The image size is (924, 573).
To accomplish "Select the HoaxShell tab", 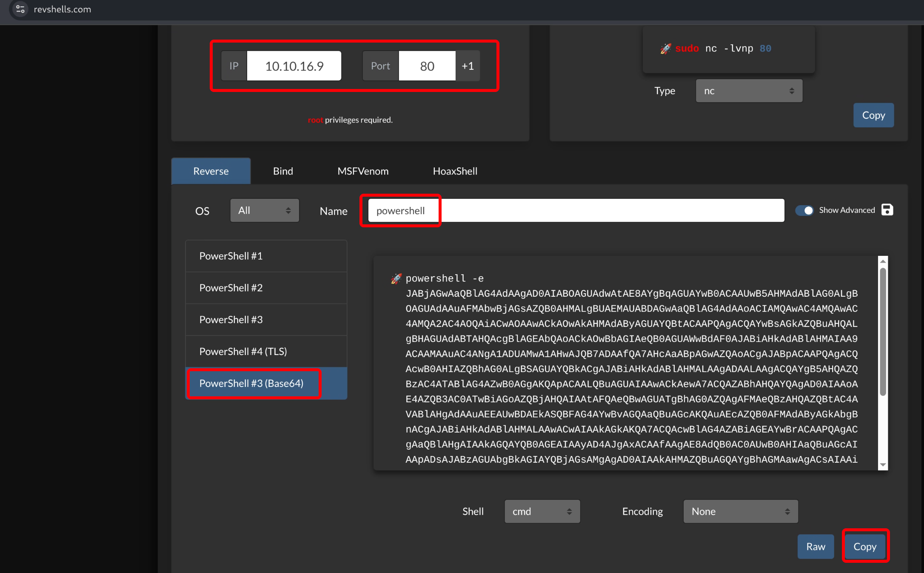I will tap(455, 171).
